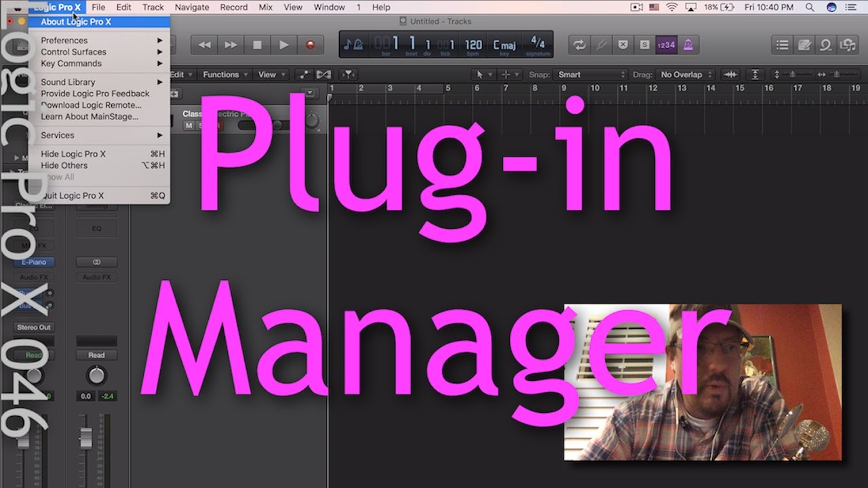Choose Quit Logic Pro X

coord(99,196)
